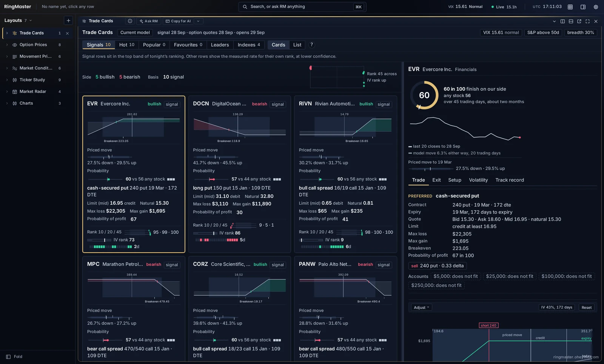The width and height of the screenshot is (604, 364).
Task: Click the short 240 marker on payoff chart
Action: click(488, 325)
